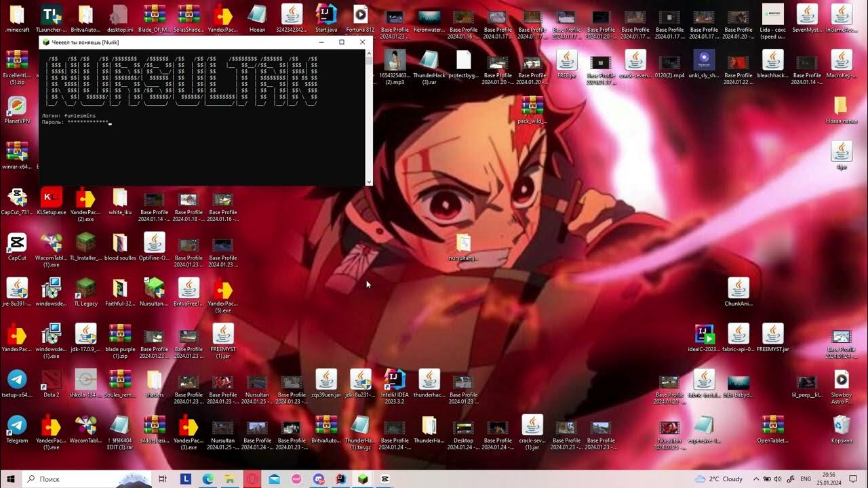This screenshot has height=488, width=868.
Task: Open the Opera browser taskbar icon
Action: [x=252, y=479]
